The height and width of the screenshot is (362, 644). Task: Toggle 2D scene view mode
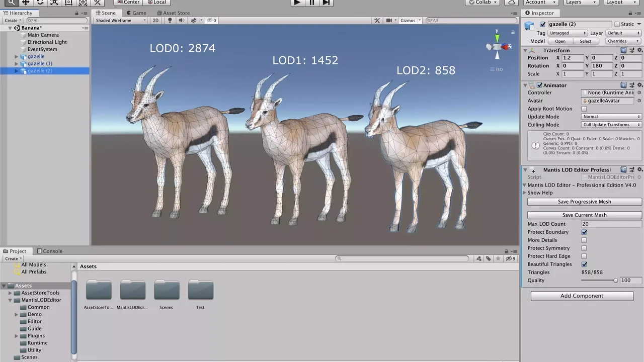155,21
